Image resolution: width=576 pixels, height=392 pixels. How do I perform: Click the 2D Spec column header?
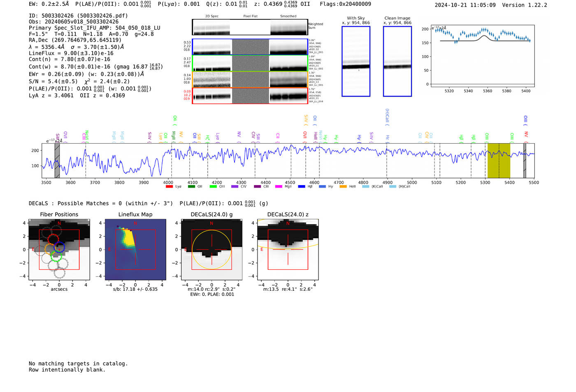point(212,16)
